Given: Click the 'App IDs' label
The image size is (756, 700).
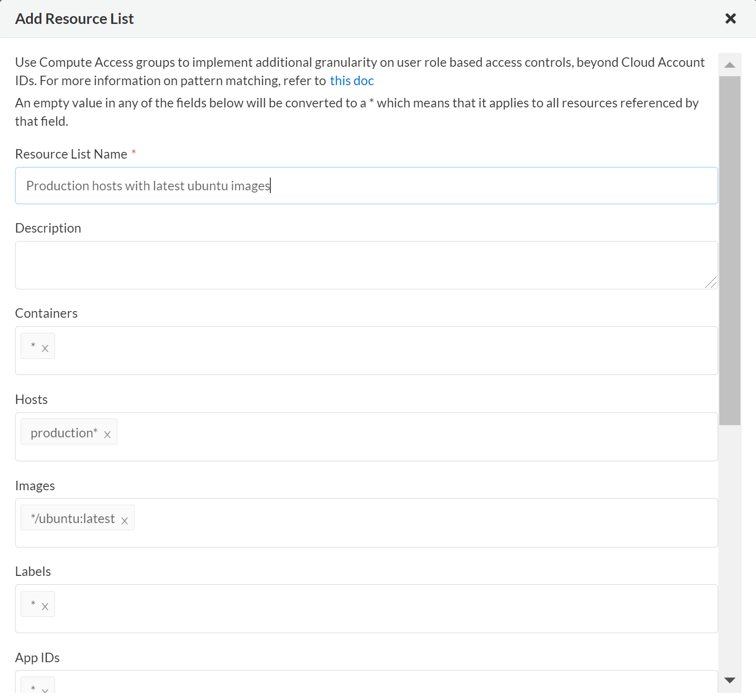Looking at the screenshot, I should [37, 658].
